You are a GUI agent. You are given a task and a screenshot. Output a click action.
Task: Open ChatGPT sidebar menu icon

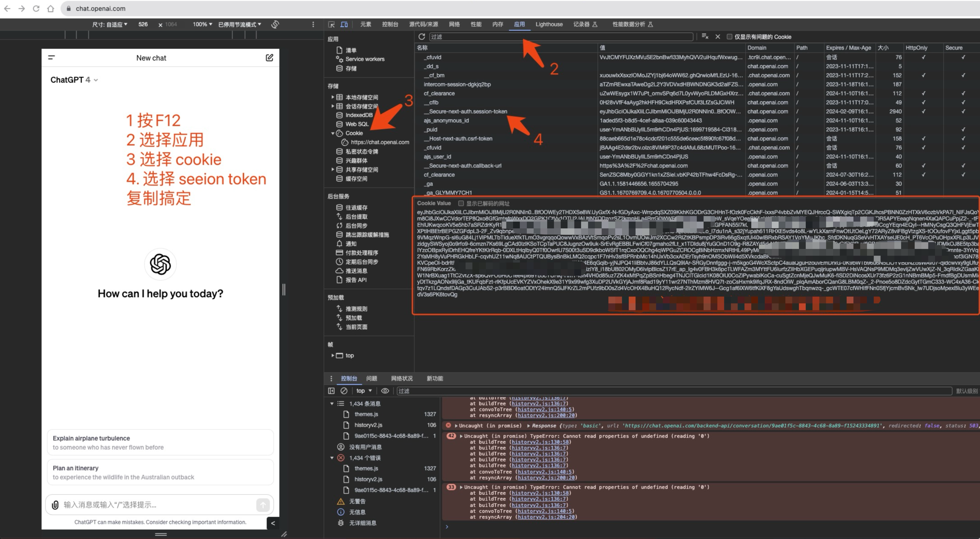tap(51, 57)
